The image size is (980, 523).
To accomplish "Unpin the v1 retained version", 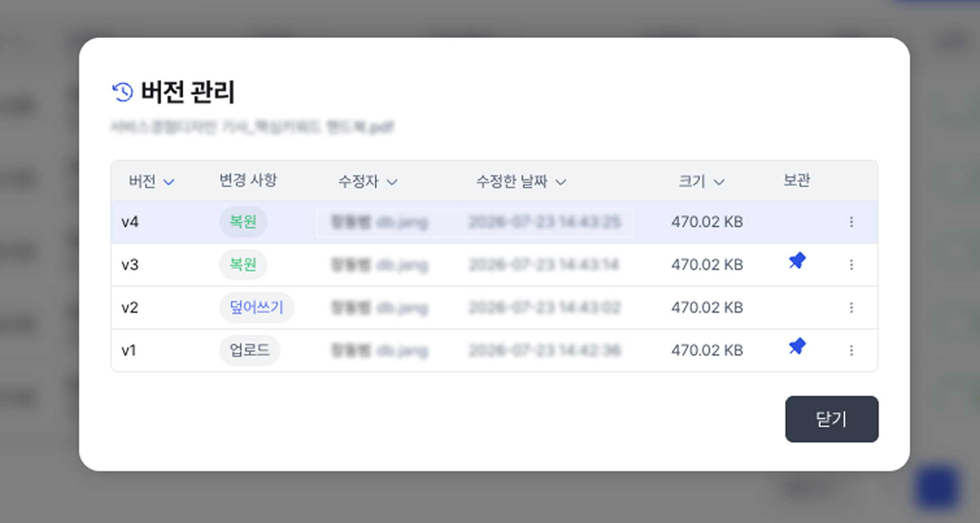I will pos(797,346).
